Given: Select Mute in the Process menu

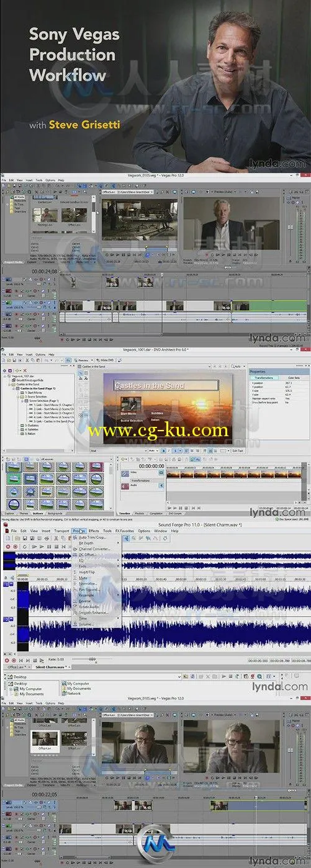Looking at the screenshot, I should [83, 578].
